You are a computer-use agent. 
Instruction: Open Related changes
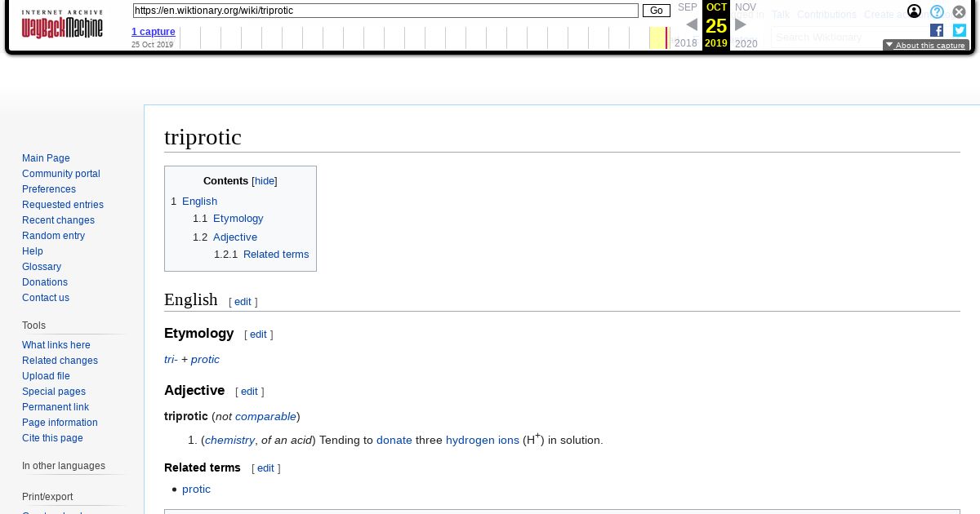tap(60, 361)
